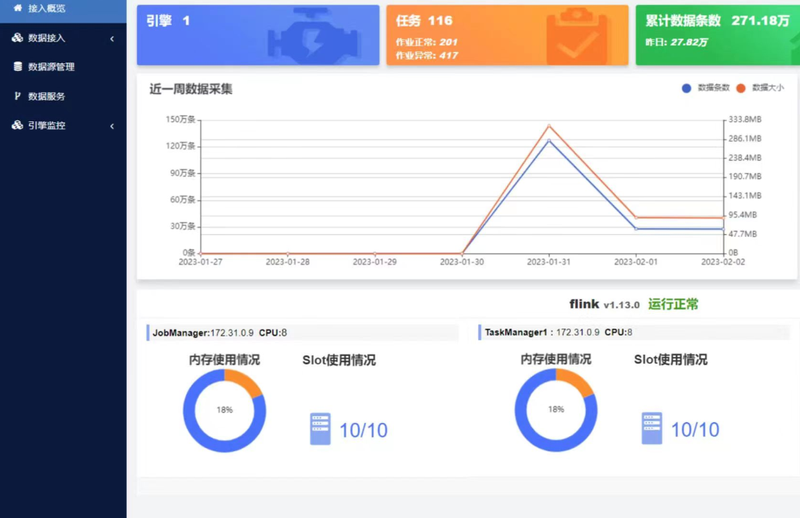
Task: Open the orange 任务 116 card
Action: [x=507, y=35]
